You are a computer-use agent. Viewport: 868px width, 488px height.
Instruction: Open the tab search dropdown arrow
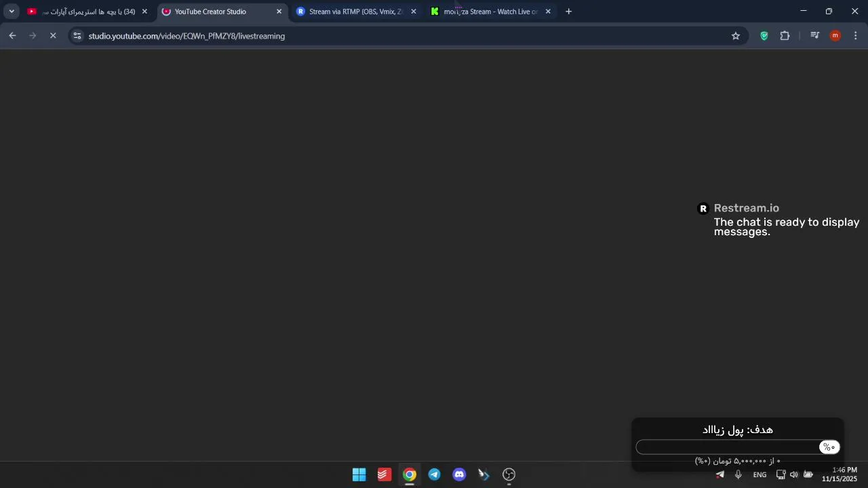coord(12,12)
